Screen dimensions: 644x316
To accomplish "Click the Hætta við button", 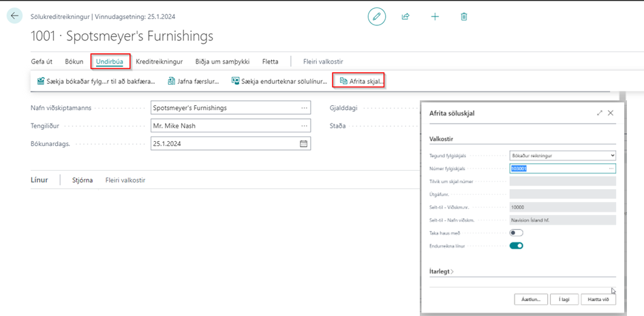I will tap(599, 299).
